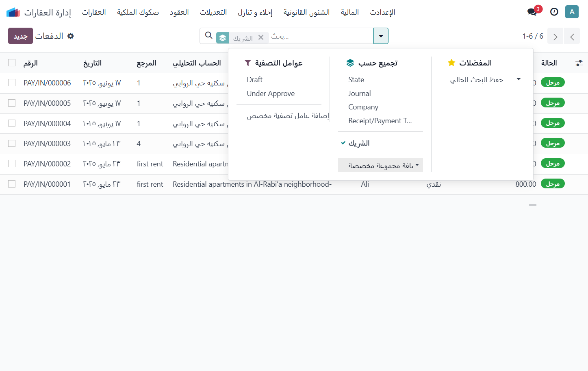This screenshot has height=371, width=588.
Task: Open record PAY/IN/000001
Action: click(x=47, y=184)
